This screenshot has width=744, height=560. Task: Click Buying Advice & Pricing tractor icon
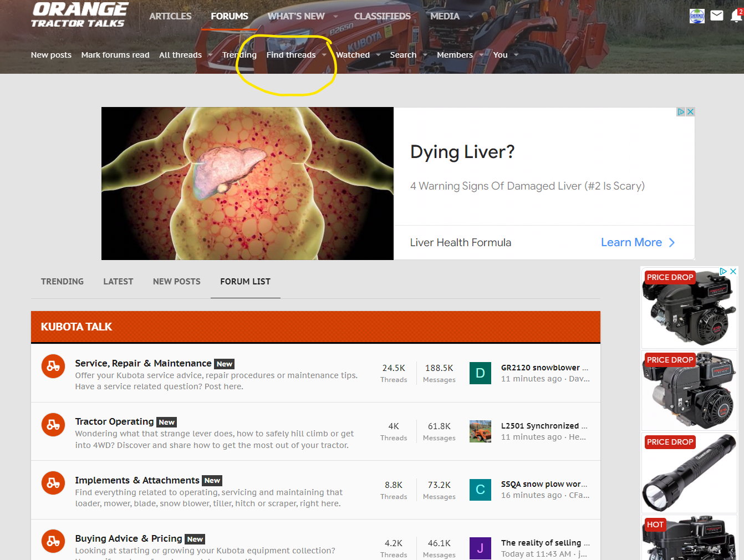pyautogui.click(x=53, y=541)
